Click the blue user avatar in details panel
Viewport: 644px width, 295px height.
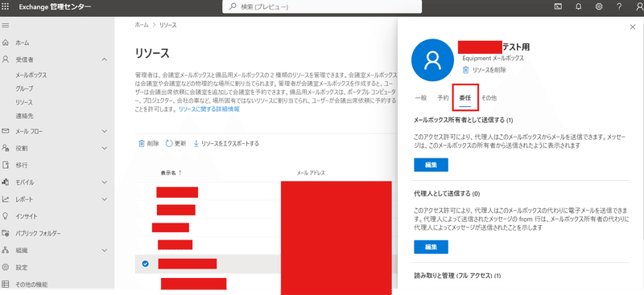tap(432, 61)
